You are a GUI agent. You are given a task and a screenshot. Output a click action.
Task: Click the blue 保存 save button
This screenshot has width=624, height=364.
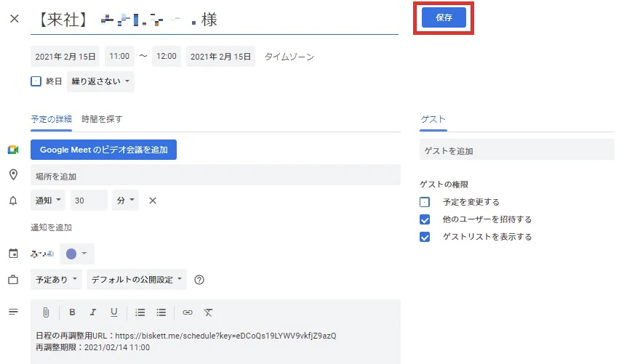pyautogui.click(x=444, y=18)
